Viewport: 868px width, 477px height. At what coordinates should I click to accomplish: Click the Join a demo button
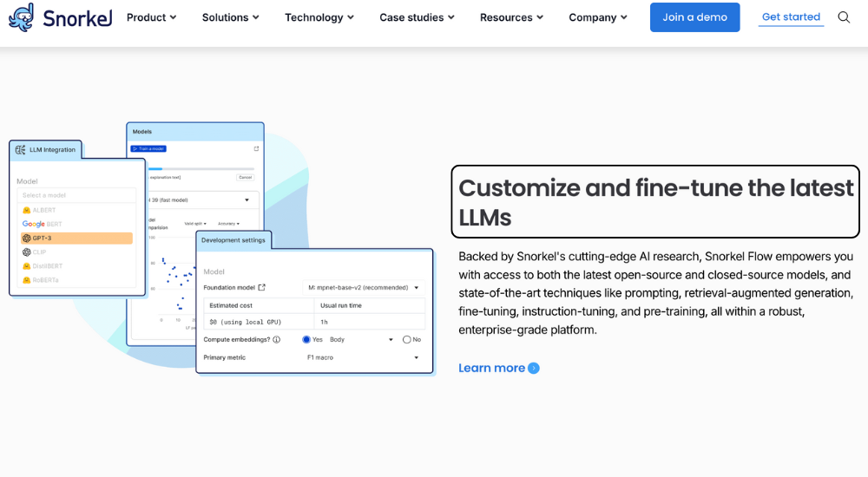pyautogui.click(x=694, y=17)
